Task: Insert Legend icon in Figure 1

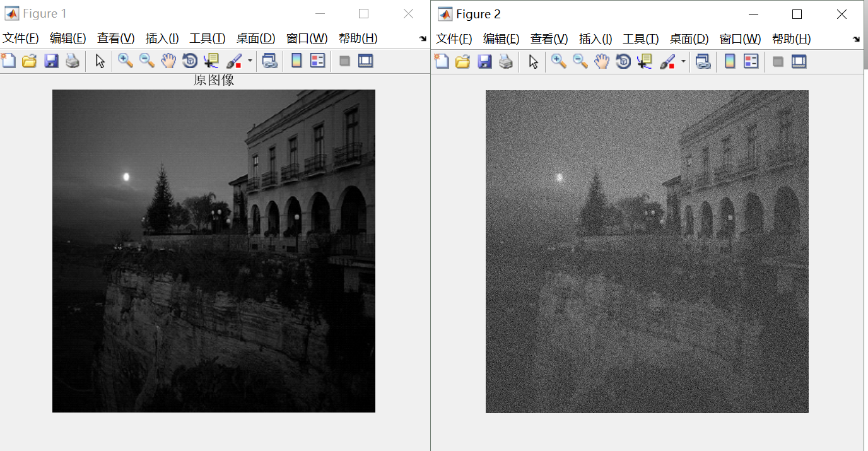Action: (x=318, y=61)
